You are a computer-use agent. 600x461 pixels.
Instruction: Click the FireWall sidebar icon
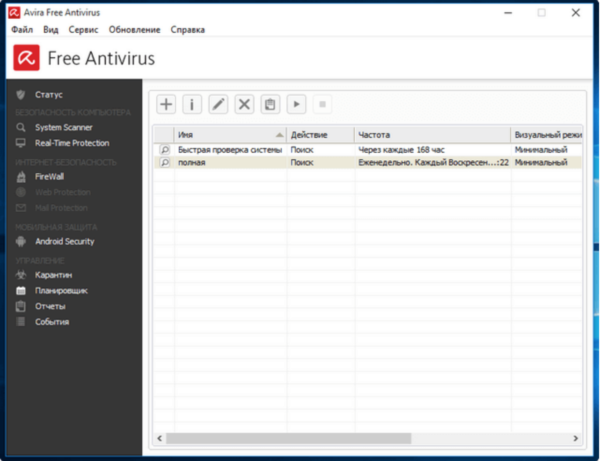click(x=21, y=176)
